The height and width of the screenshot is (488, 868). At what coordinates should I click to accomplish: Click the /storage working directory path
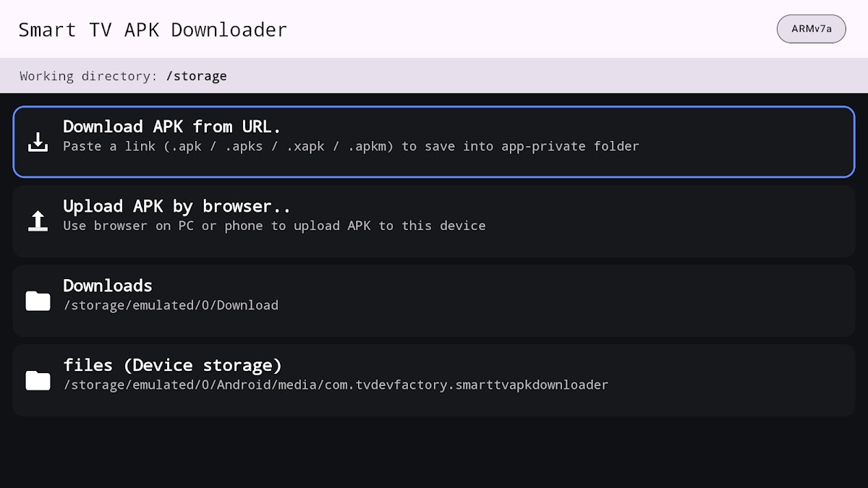tap(196, 76)
